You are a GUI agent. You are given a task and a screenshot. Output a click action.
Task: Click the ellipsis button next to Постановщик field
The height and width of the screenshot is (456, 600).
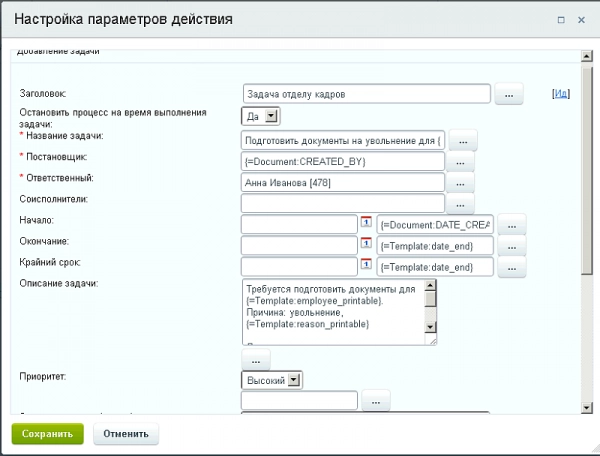point(460,160)
